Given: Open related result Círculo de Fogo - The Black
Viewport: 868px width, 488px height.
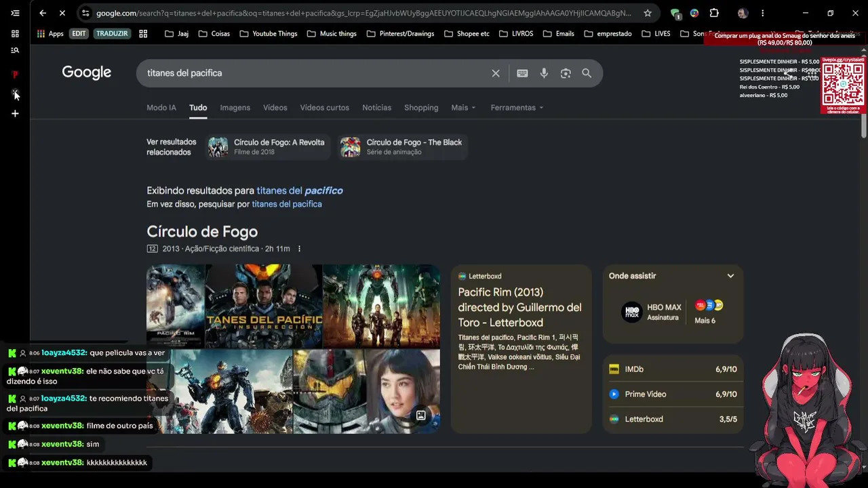Looking at the screenshot, I should tap(403, 147).
